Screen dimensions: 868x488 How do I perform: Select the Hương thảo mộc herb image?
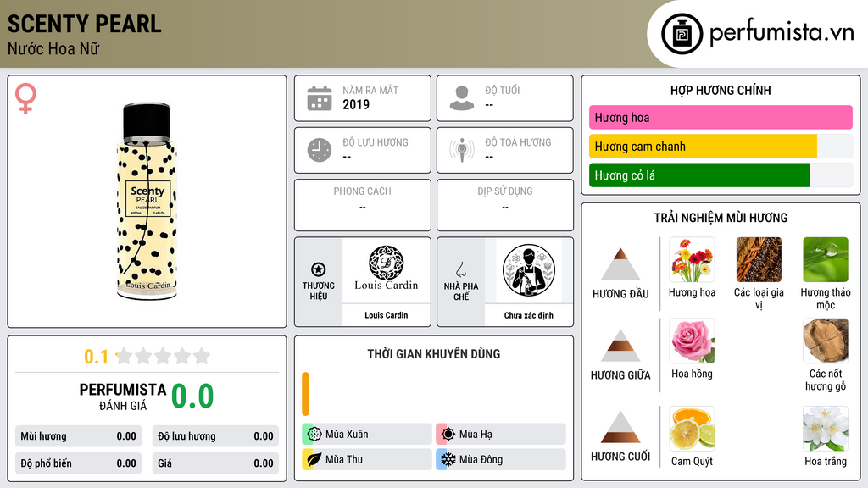pyautogui.click(x=826, y=260)
